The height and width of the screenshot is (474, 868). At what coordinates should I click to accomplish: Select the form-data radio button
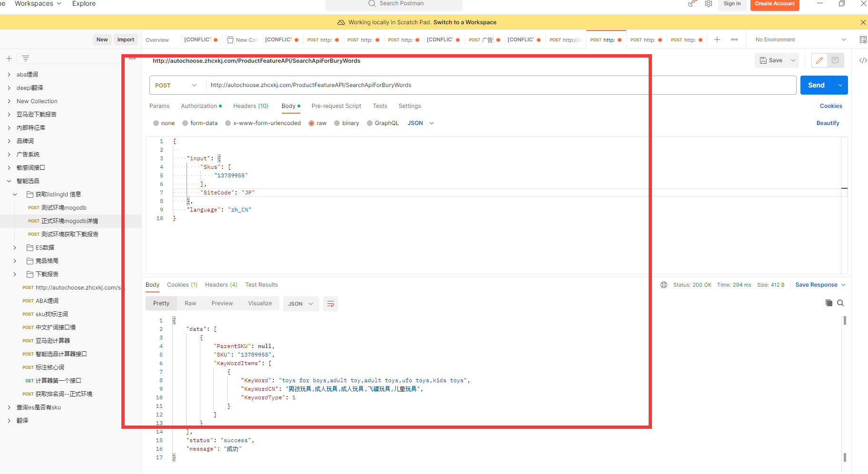pos(185,123)
